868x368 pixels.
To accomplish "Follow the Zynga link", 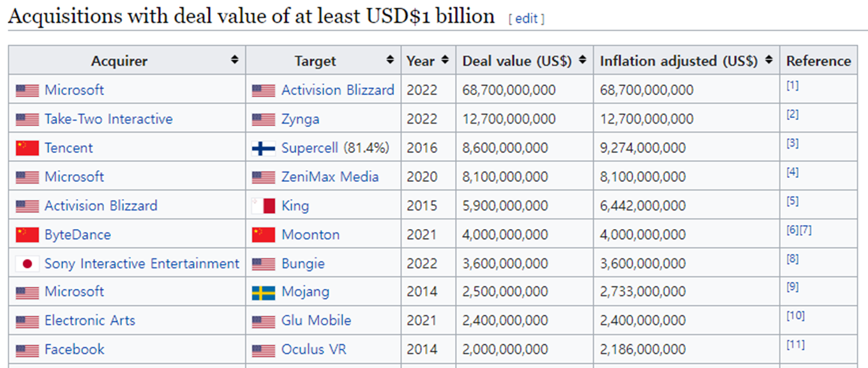I will pyautogui.click(x=300, y=119).
